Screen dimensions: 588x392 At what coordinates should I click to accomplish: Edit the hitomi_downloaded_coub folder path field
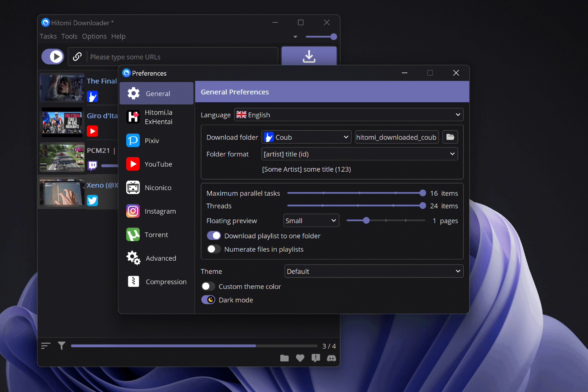[x=397, y=137]
